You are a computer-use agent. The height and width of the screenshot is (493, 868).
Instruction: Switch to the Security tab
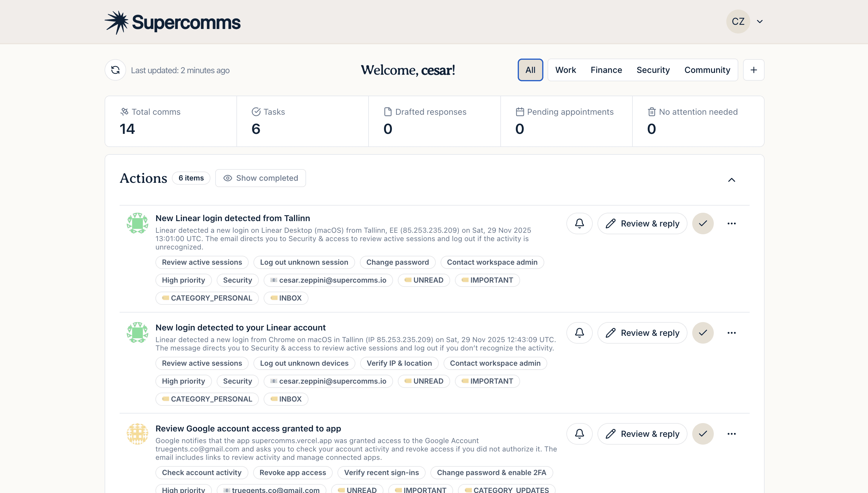coord(653,70)
